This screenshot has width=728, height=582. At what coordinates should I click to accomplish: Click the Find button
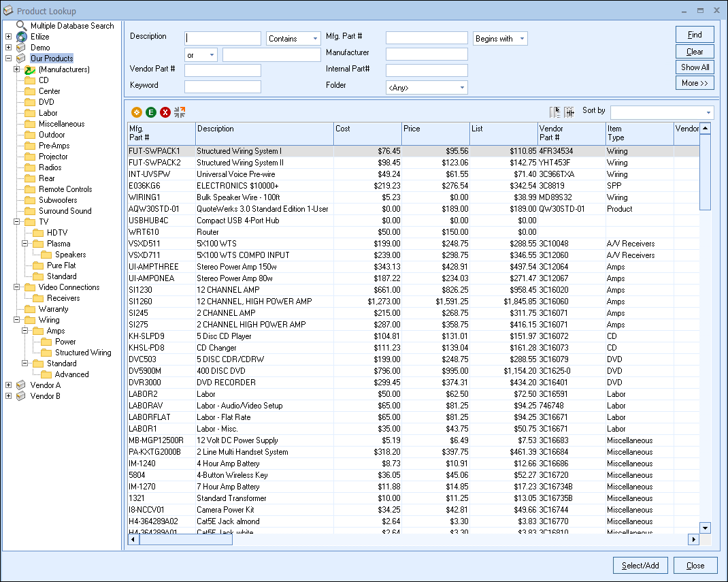[x=695, y=35]
